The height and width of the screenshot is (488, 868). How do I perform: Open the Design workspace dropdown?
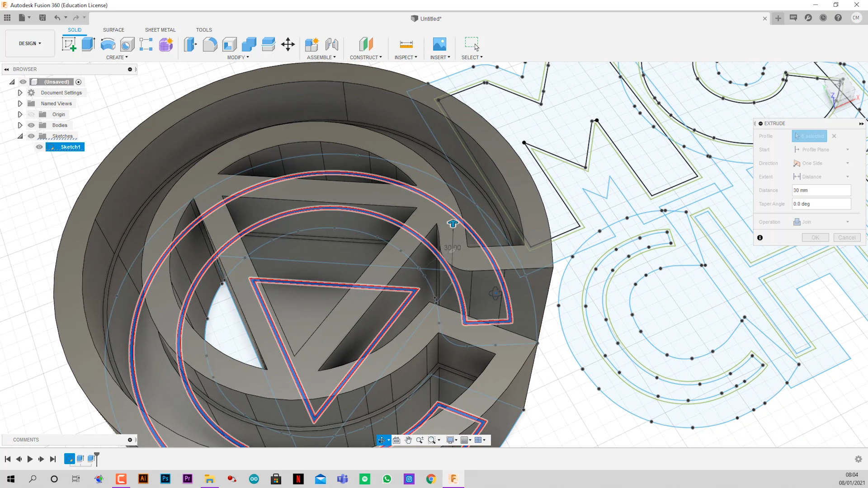coord(30,43)
